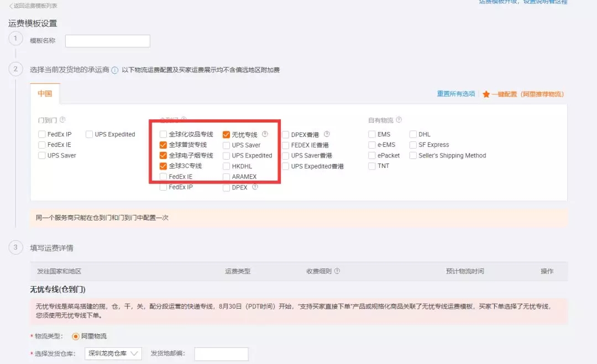Check the FedEx IE door-to-door checkbox
Viewport: 597px width, 364px height.
(x=42, y=145)
